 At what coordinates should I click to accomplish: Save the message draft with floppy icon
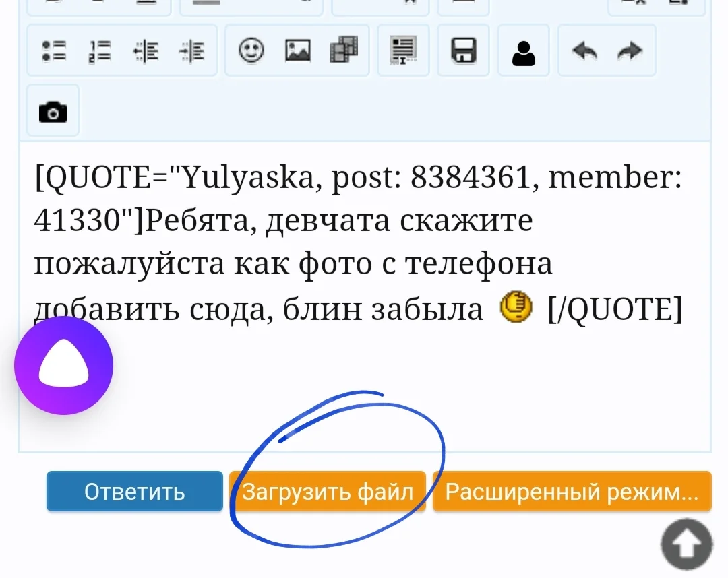tap(463, 50)
